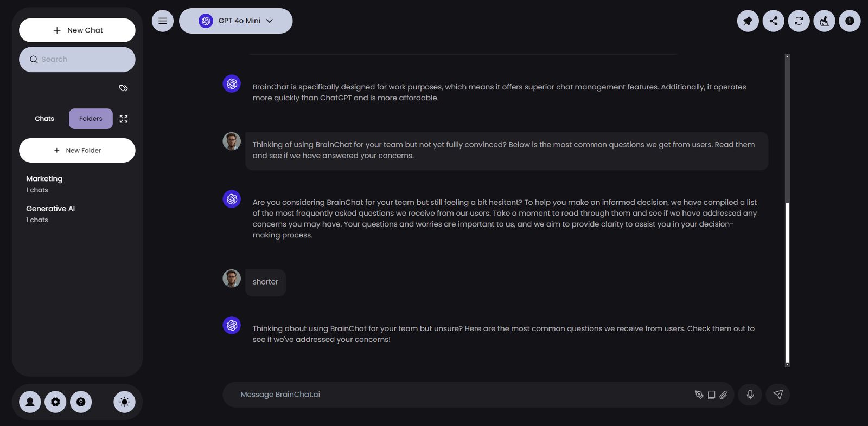Expand the folder list with the expand icon
This screenshot has height=426, width=868.
coord(124,119)
